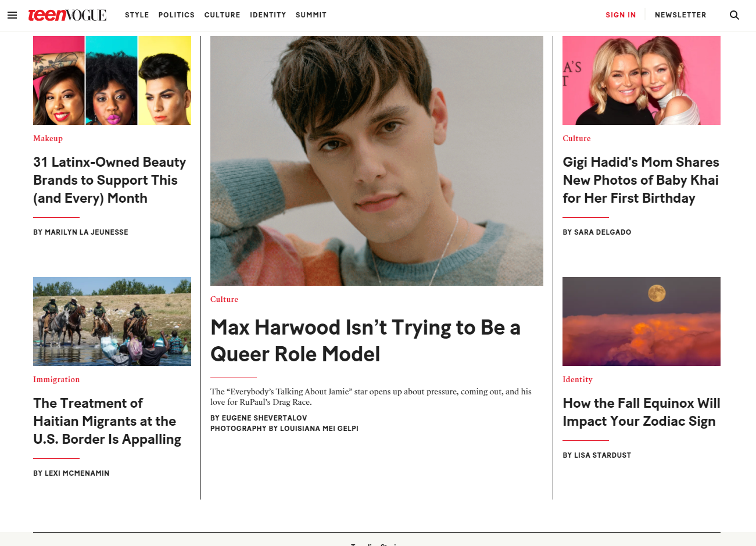Open the Latinx-Owned Beauty Brands thumbnail
The height and width of the screenshot is (546, 756).
point(112,80)
